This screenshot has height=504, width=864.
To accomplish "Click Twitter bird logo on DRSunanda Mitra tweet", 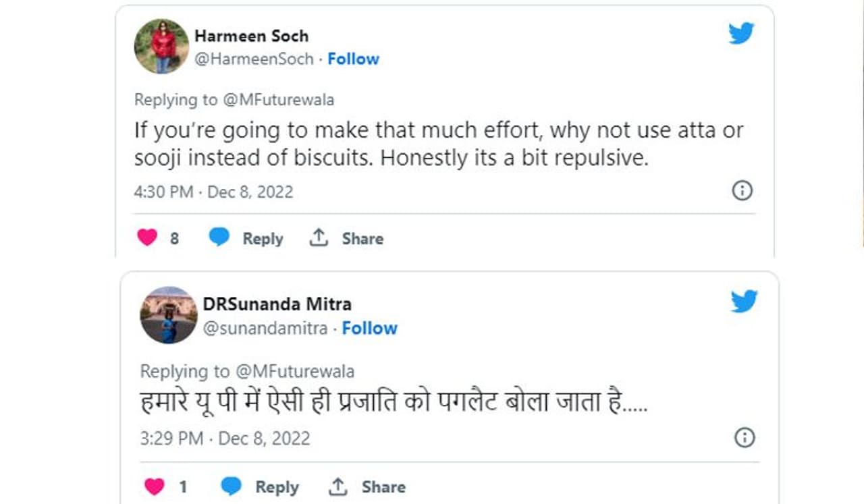I will tap(744, 302).
